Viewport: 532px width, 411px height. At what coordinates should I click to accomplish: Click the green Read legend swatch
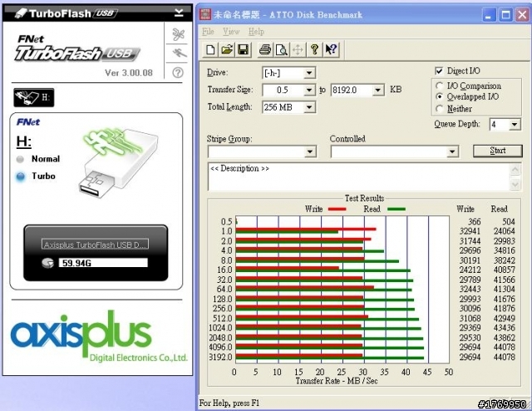pyautogui.click(x=396, y=209)
